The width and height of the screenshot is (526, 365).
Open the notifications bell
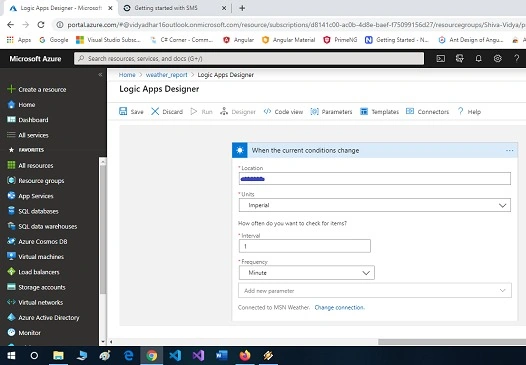tap(479, 58)
